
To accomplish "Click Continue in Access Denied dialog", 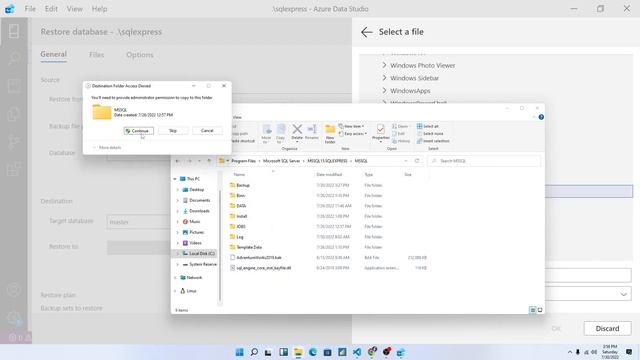I will [x=139, y=131].
